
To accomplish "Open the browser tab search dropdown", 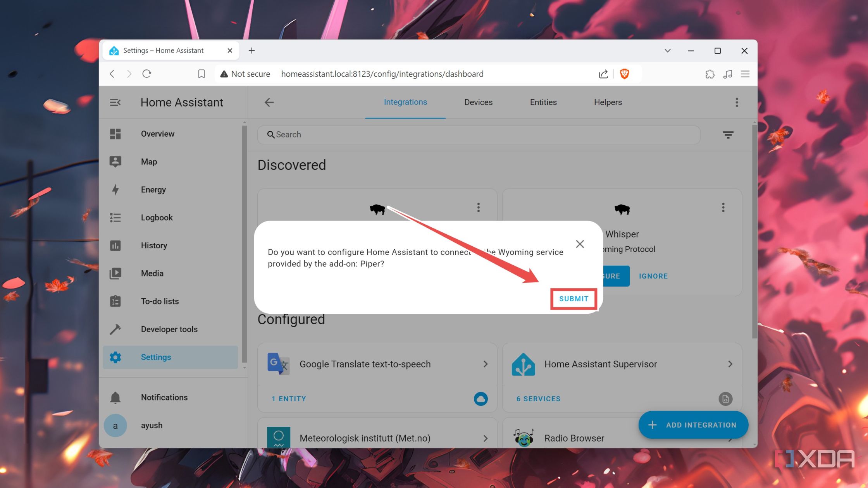I will (x=668, y=50).
